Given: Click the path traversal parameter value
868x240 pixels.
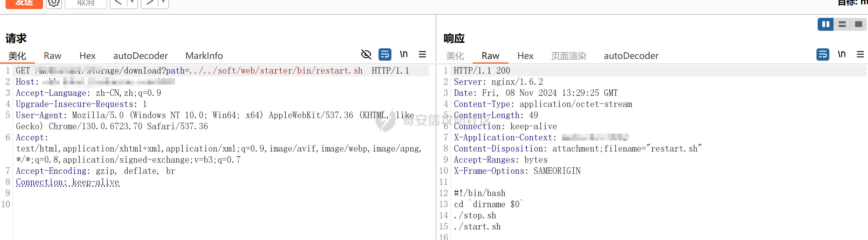Looking at the screenshot, I should 276,70.
